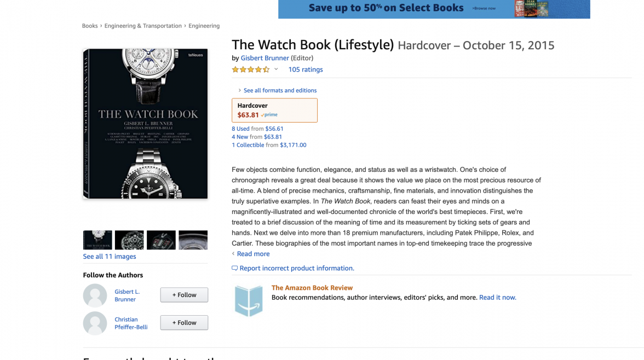Click the report speech bubble icon
The height and width of the screenshot is (360, 644).
(234, 268)
